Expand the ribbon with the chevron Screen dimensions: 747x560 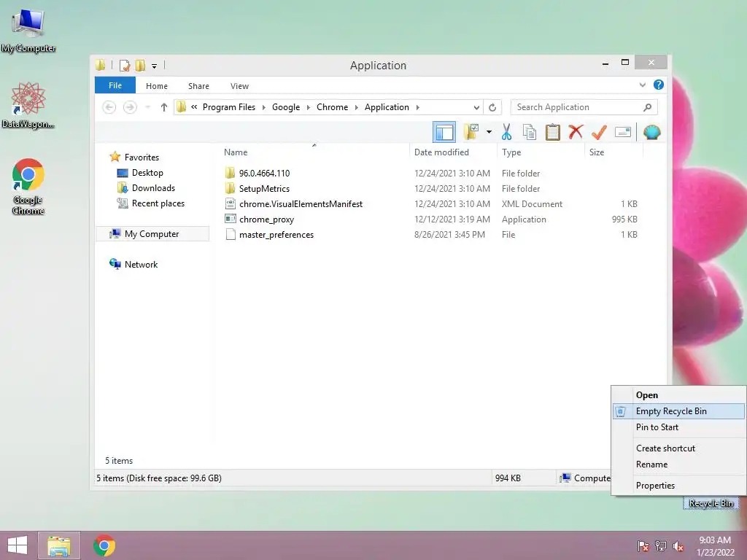tap(642, 85)
